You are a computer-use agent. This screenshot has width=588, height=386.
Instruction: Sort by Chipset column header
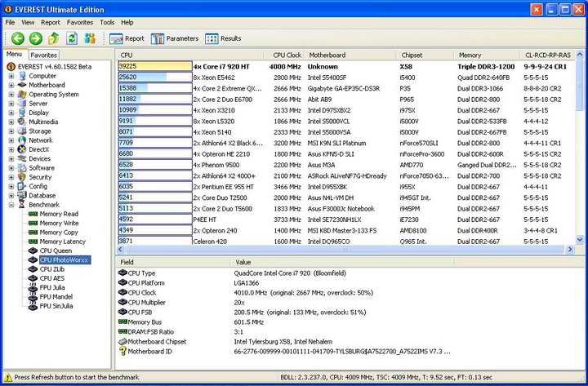click(x=425, y=55)
